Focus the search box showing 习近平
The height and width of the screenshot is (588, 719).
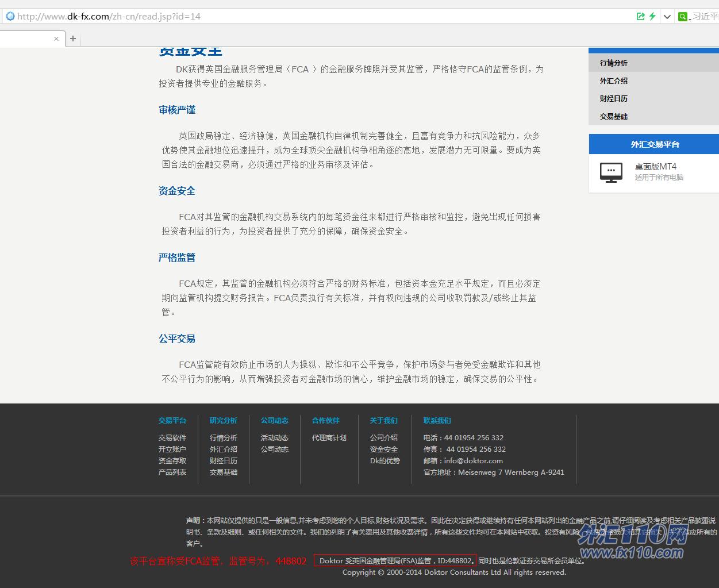click(705, 17)
